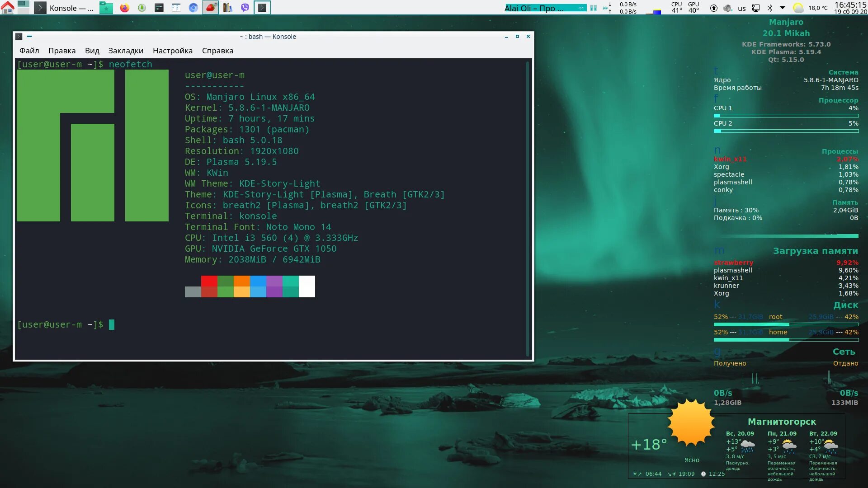Switch to the Strawberry music player task
Viewport: 868px width, 488px height.
coord(210,8)
